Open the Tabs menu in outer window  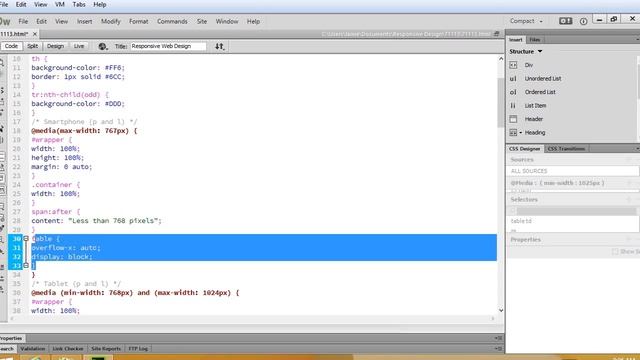[79, 4]
